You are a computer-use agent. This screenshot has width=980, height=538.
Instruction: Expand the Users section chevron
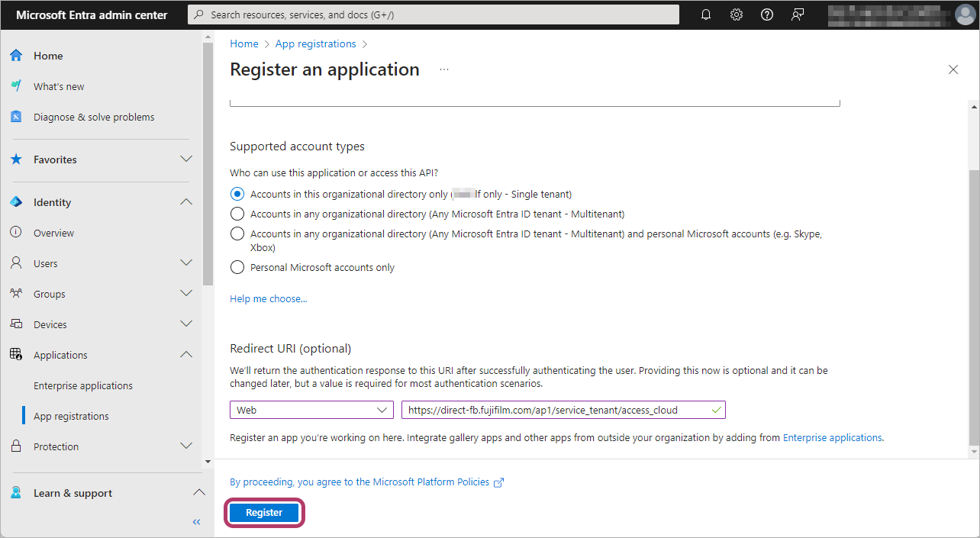(x=185, y=263)
